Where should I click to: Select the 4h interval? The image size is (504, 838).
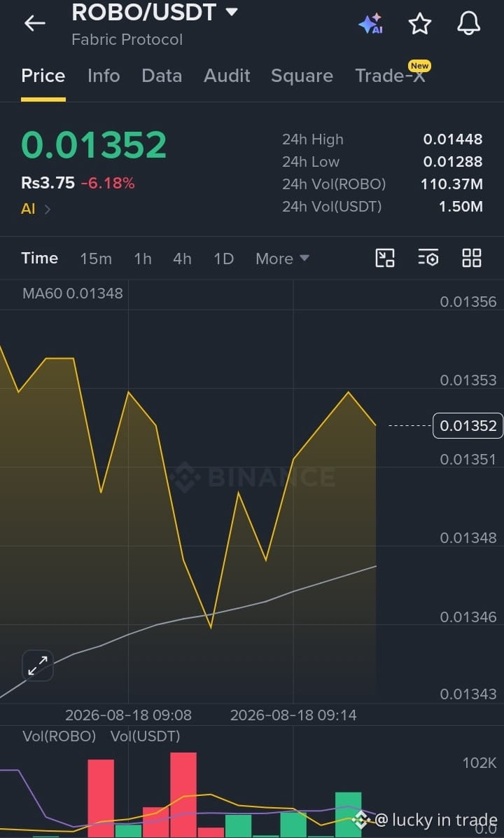pyautogui.click(x=182, y=259)
